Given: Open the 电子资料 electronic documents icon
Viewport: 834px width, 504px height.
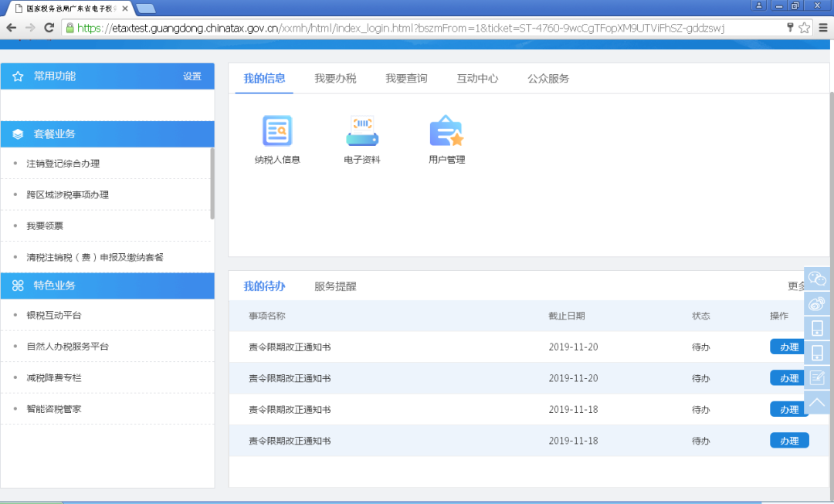Looking at the screenshot, I should pyautogui.click(x=362, y=131).
